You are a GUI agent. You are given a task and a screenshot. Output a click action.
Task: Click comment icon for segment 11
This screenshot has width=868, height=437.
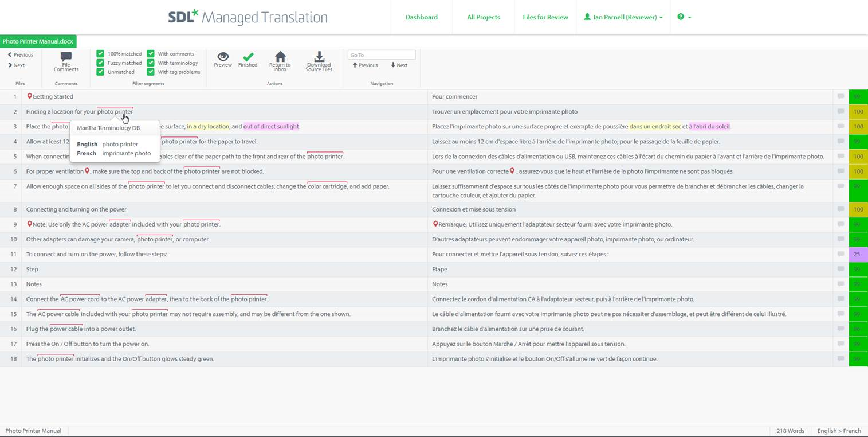840,254
